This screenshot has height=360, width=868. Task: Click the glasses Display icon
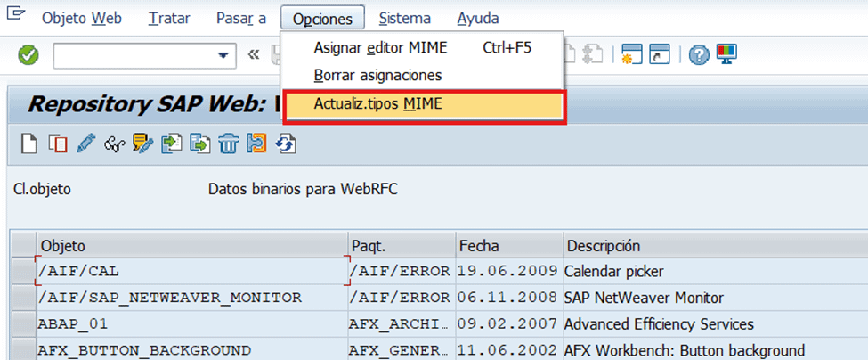(x=113, y=143)
